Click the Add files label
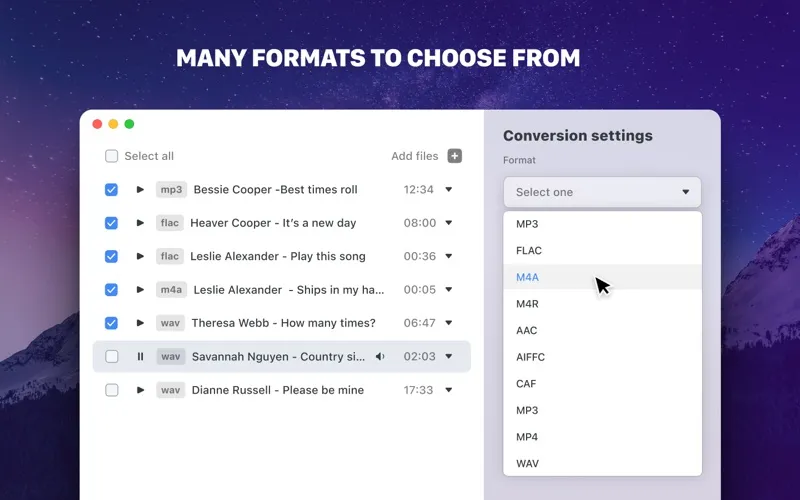Image resolution: width=800 pixels, height=500 pixels. 415,156
